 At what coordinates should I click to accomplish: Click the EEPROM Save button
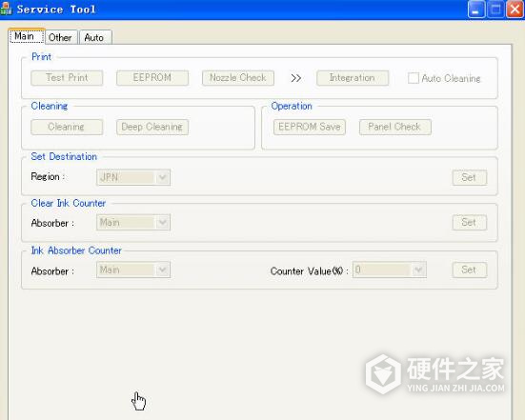[x=310, y=128]
